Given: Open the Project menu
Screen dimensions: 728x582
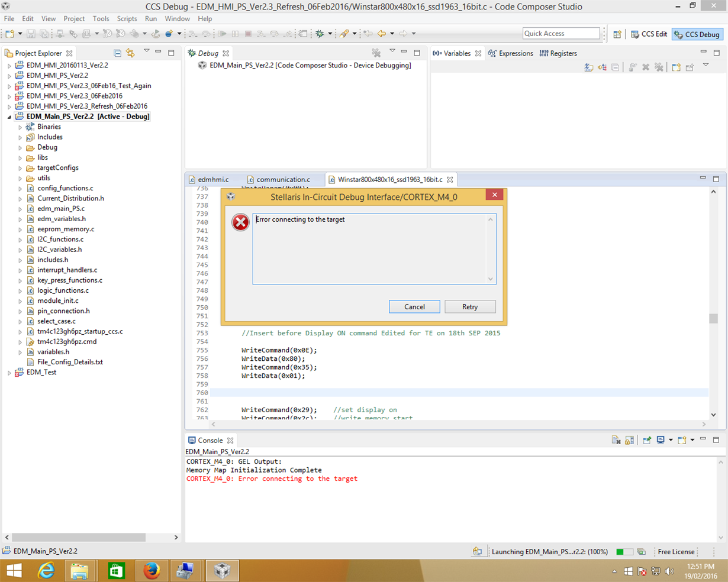Looking at the screenshot, I should click(x=74, y=19).
